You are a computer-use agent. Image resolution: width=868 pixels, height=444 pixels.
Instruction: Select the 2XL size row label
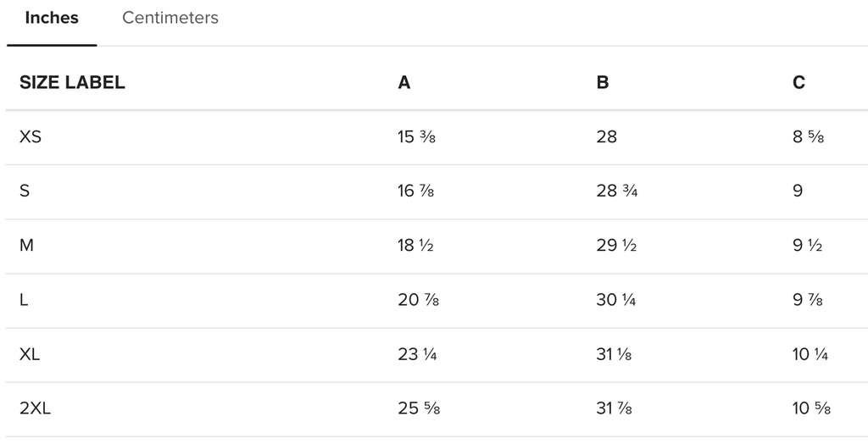tap(35, 408)
